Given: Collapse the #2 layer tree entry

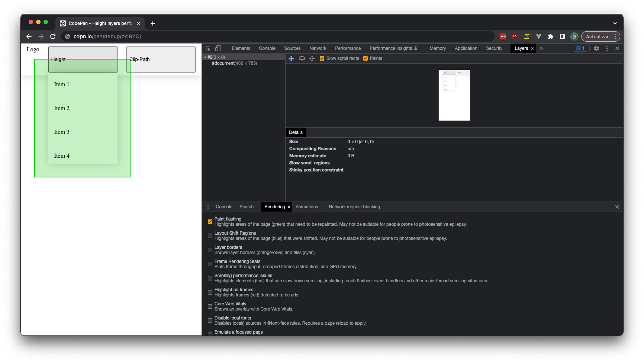Looking at the screenshot, I should 205,57.
